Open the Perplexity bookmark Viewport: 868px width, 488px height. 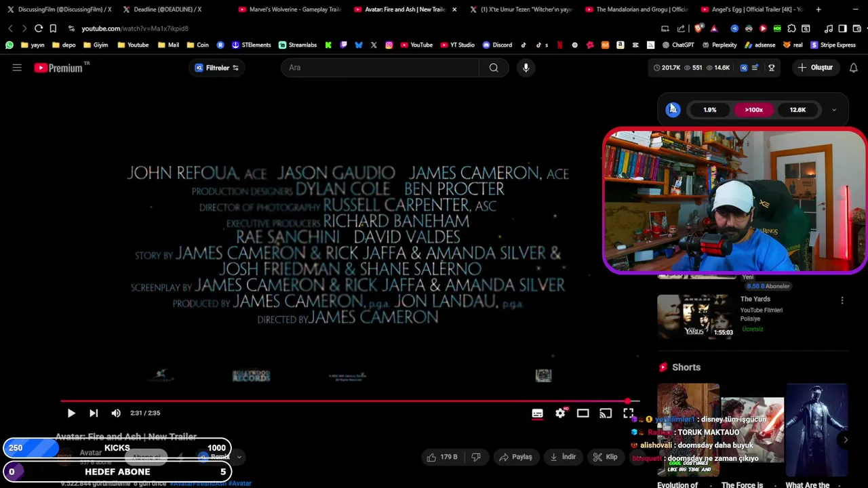pos(719,45)
